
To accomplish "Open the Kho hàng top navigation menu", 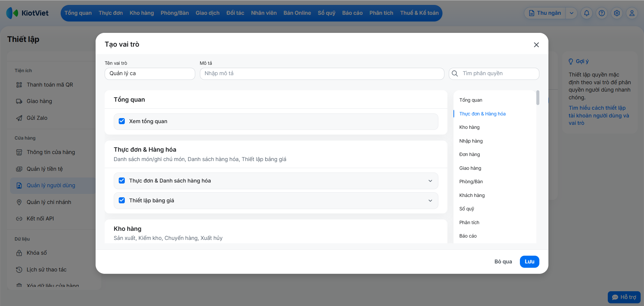I will [142, 13].
